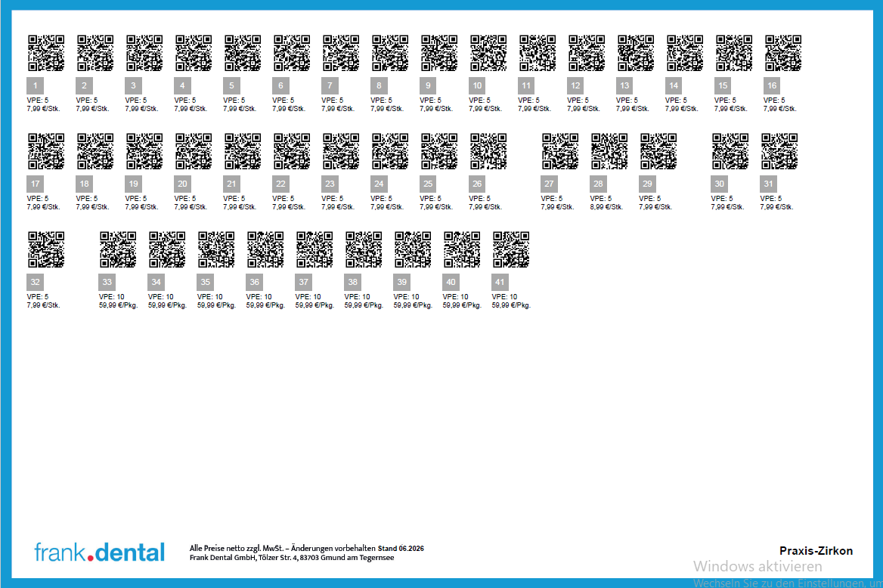Screen dimensions: 883x588
Task: Click the gray number badge 22
Action: [280, 184]
